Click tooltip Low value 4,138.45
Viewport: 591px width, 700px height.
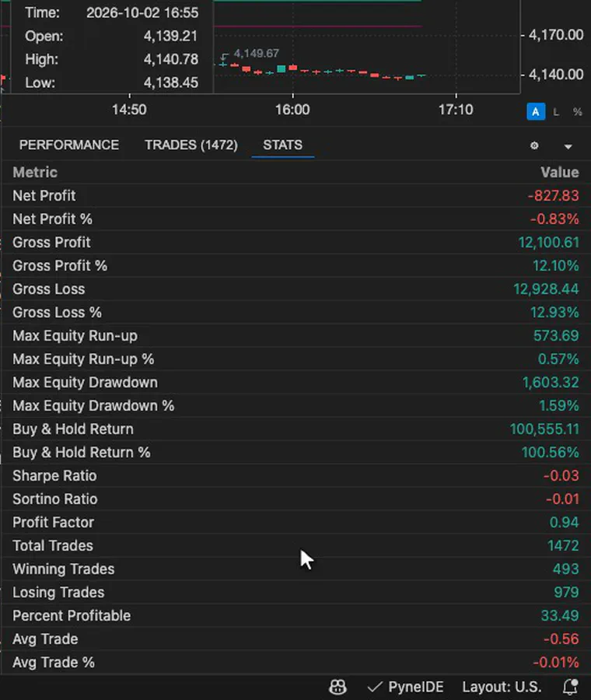click(x=171, y=82)
